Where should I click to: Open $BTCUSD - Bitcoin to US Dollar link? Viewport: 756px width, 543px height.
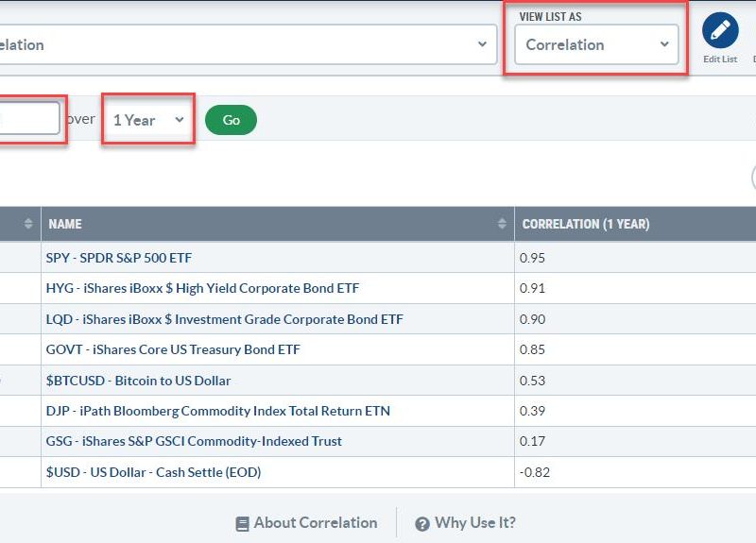pyautogui.click(x=138, y=381)
